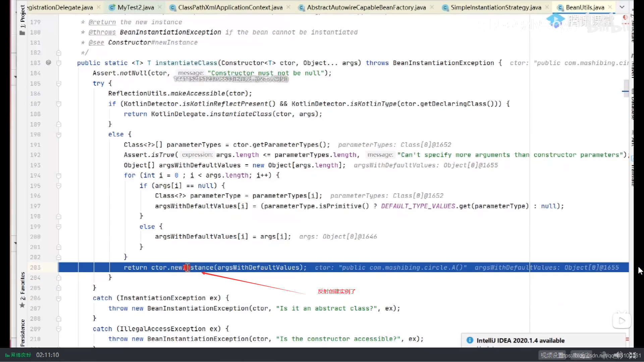Screen dimensions: 644x362
Task: Collapse the Kotlin if block at line 187
Action: (59, 104)
